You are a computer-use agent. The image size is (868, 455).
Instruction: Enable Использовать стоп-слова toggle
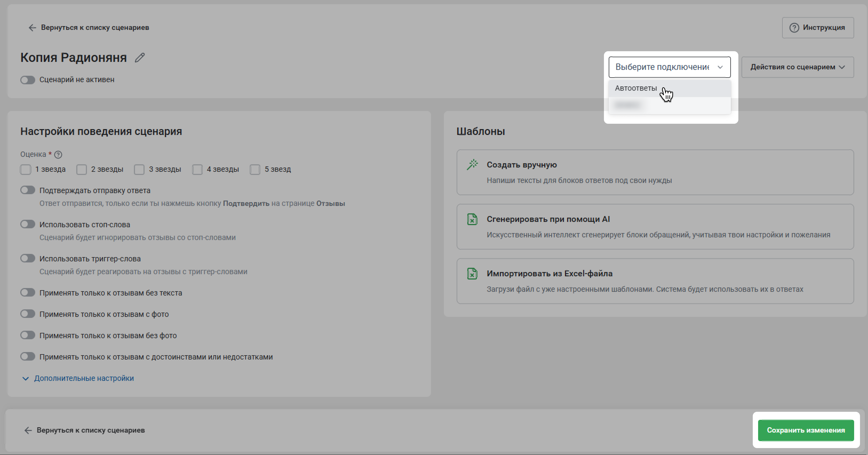(x=28, y=224)
